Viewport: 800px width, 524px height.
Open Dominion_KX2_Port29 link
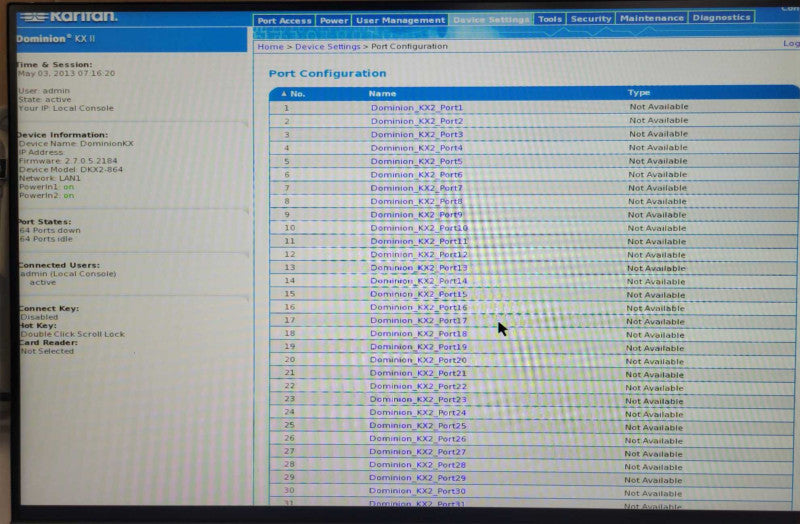pos(418,478)
